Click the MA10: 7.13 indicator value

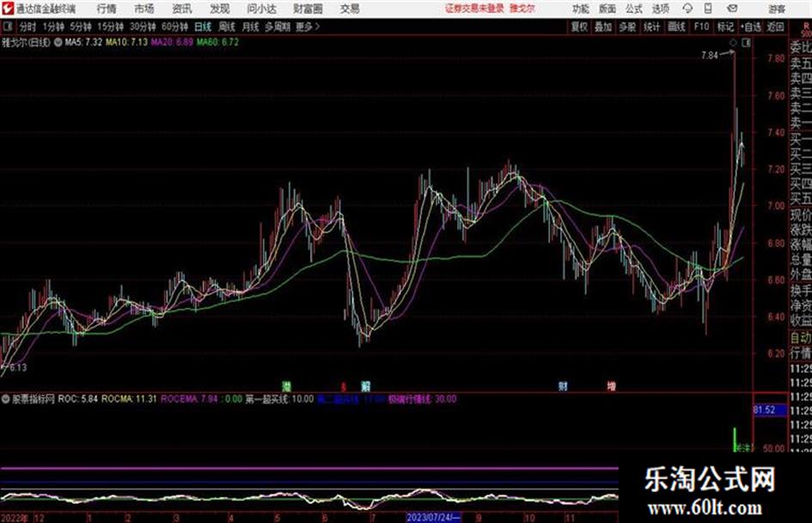(x=126, y=42)
